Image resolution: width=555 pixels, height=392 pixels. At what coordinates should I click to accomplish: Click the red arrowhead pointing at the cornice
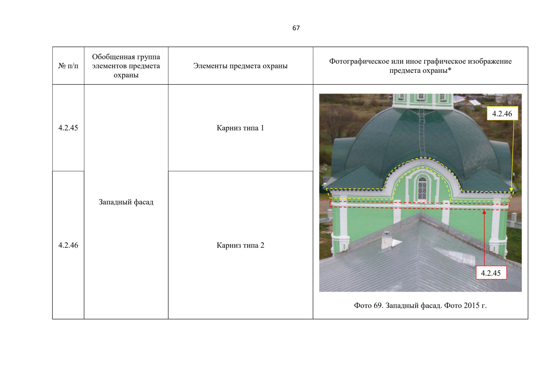pos(484,213)
